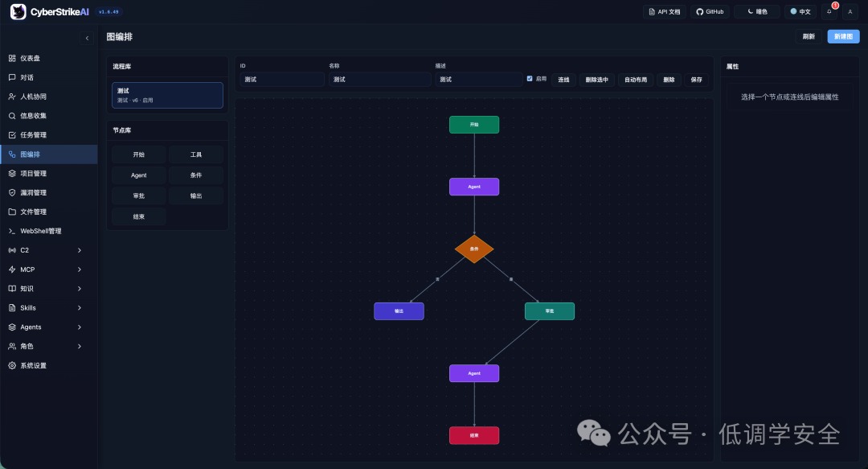868x469 pixels.
Task: Expand the 角色 submenu
Action: click(x=49, y=346)
